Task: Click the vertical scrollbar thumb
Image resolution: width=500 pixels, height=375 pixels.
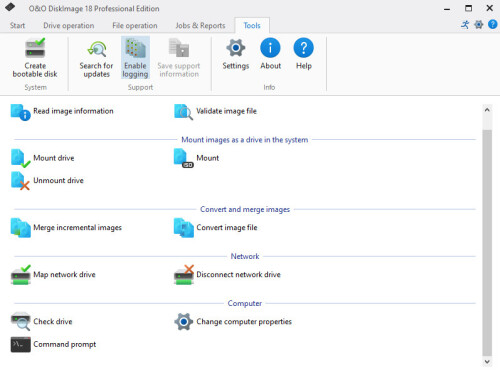Action: 487,243
